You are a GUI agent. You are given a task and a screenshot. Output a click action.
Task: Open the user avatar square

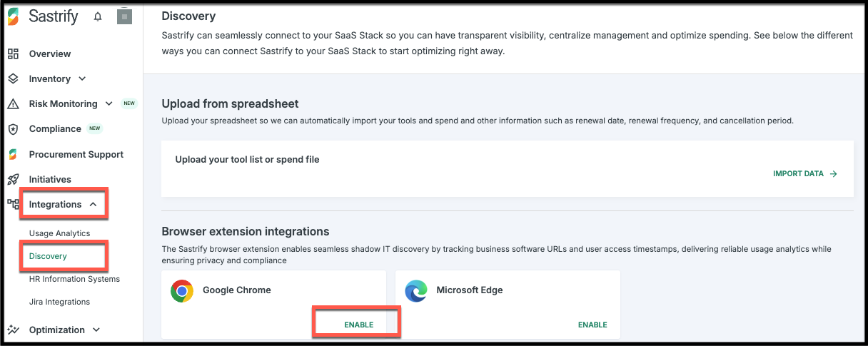125,17
